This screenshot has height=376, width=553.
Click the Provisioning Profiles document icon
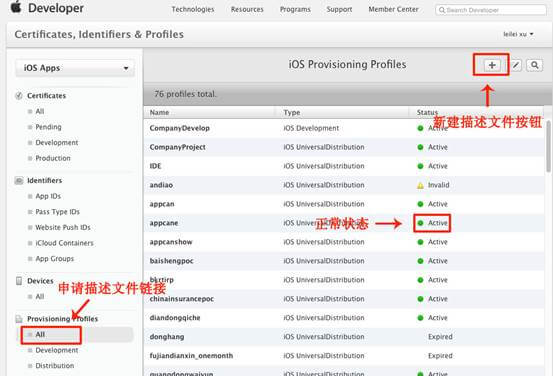pos(19,319)
